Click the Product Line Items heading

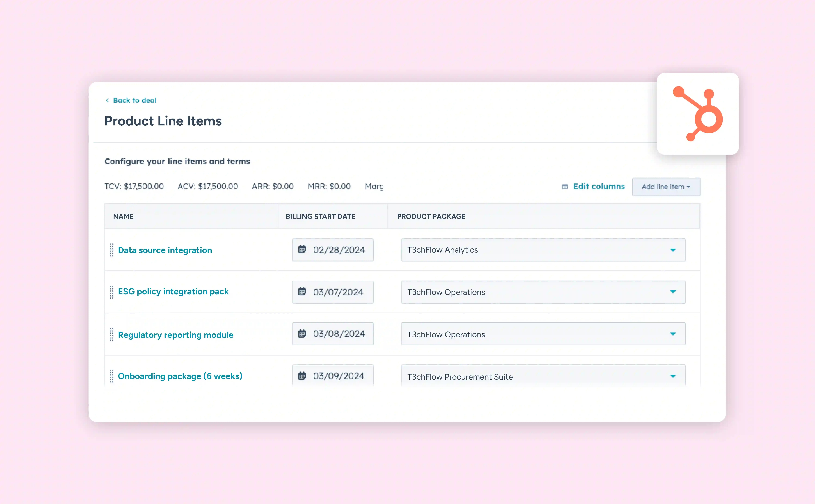pyautogui.click(x=163, y=121)
